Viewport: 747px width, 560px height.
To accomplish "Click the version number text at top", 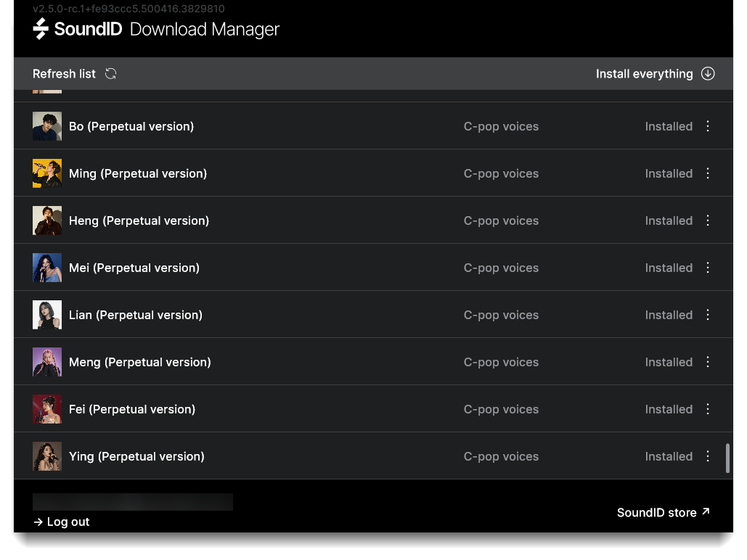I will 128,9.
